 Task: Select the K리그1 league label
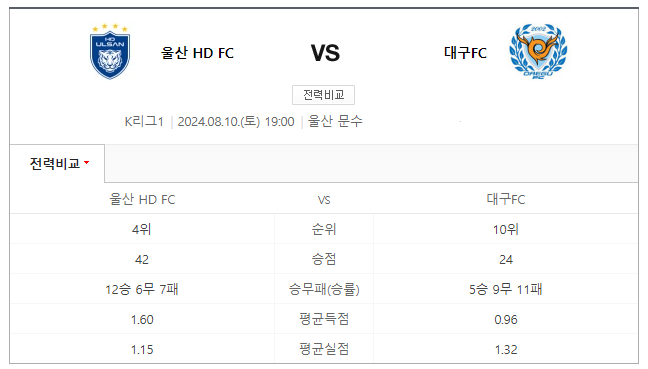pos(144,121)
